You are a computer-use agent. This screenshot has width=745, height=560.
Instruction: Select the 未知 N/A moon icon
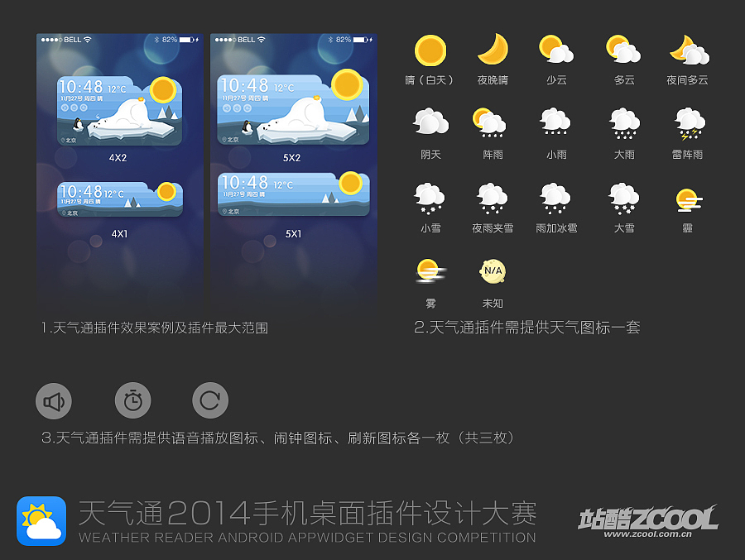coord(493,271)
